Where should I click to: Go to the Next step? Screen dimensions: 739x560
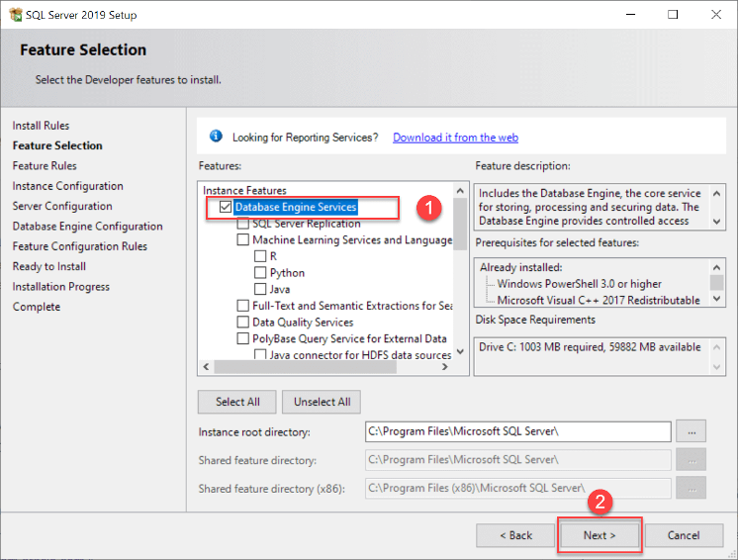click(x=600, y=535)
